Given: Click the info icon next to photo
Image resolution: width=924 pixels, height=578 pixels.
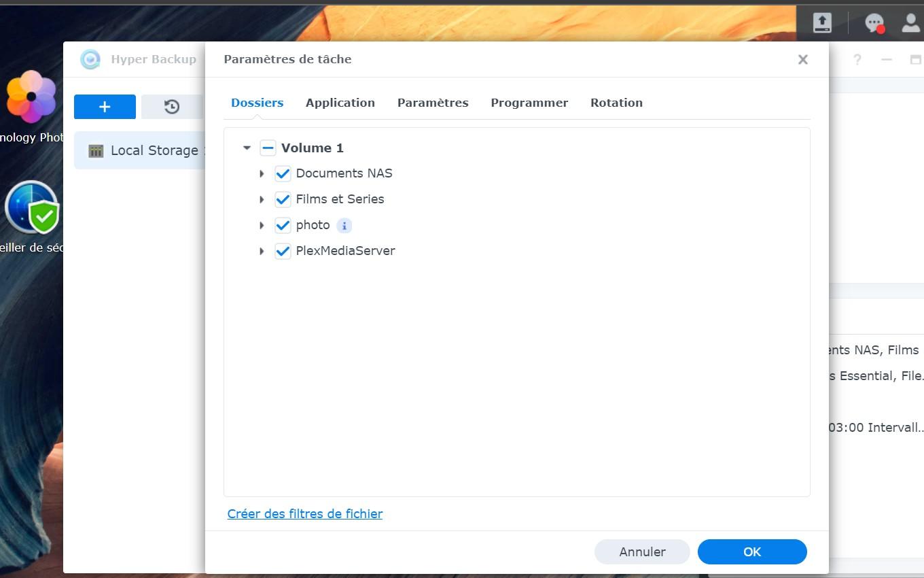Looking at the screenshot, I should 344,225.
